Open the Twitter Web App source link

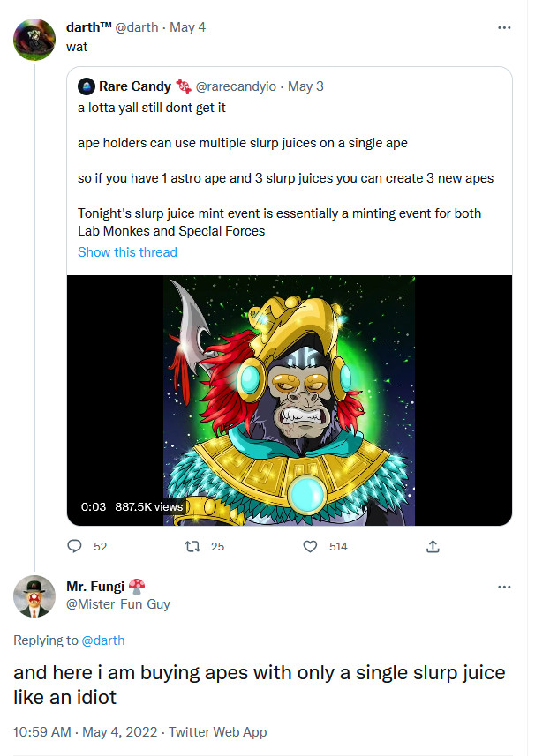click(x=217, y=731)
